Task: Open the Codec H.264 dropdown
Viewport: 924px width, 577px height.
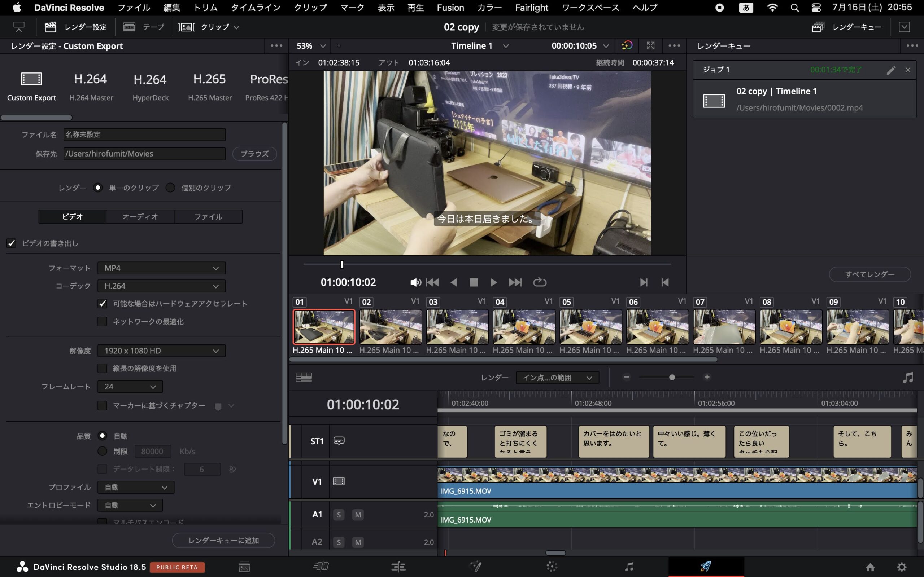Action: point(161,286)
